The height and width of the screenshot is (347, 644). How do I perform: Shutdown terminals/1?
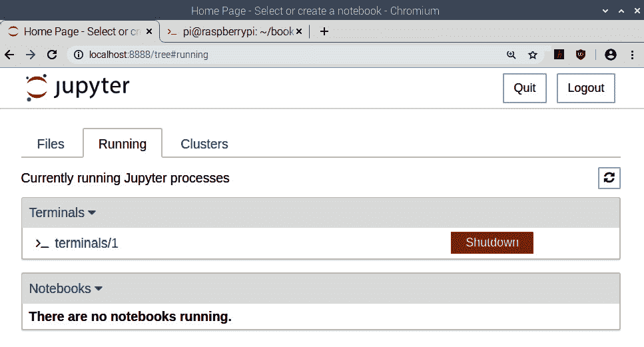coord(492,242)
